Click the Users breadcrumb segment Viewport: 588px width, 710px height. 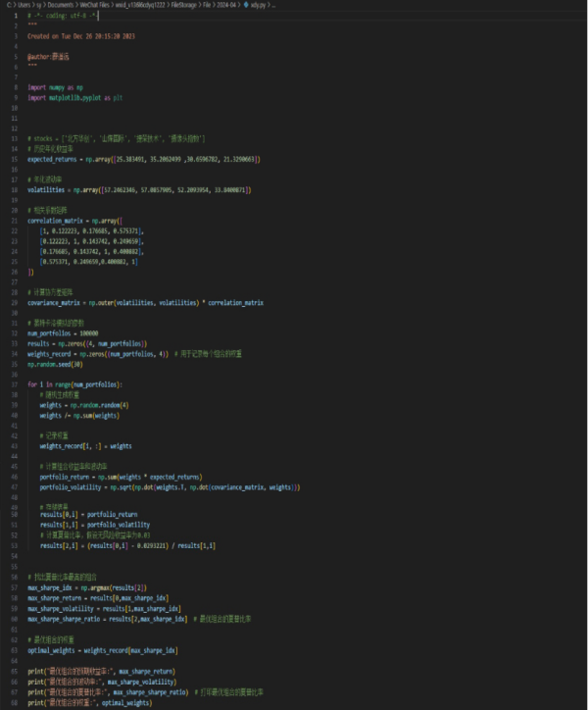point(21,5)
